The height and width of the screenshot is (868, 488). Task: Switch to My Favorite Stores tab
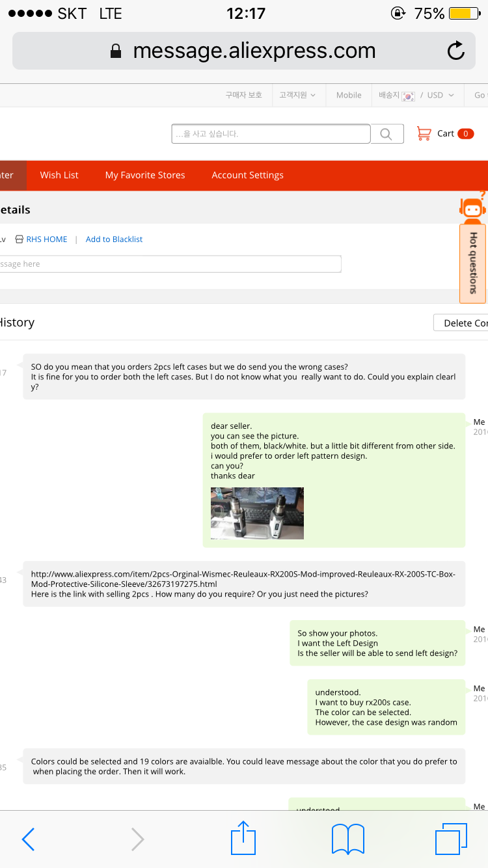(145, 175)
